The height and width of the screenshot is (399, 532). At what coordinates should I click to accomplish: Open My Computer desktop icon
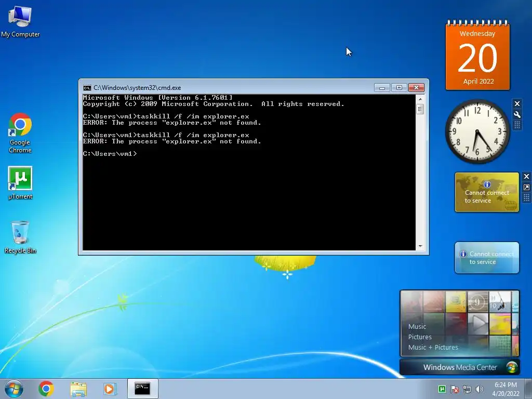point(20,21)
